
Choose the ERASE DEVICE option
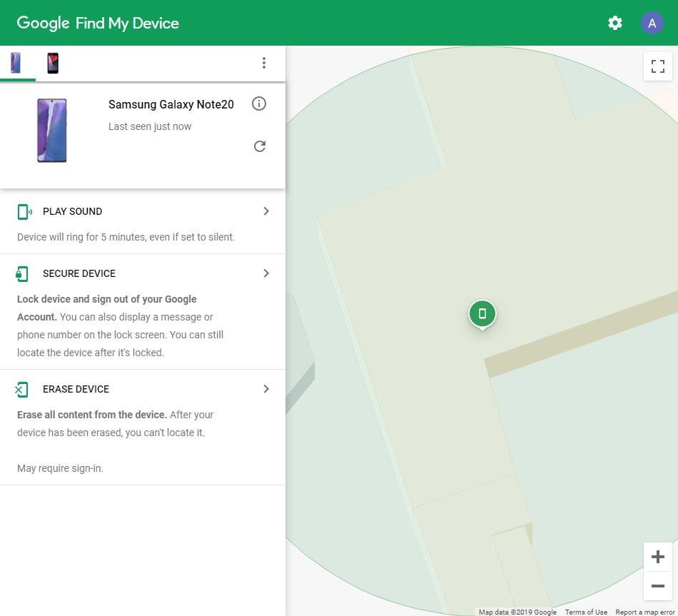tap(76, 389)
